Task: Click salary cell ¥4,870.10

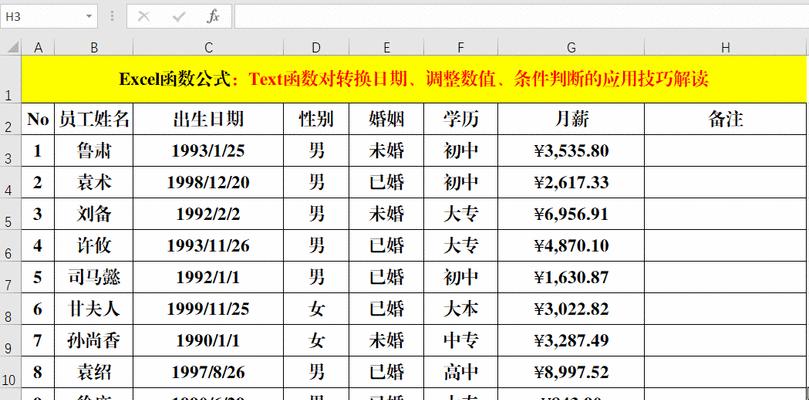Action: [x=571, y=246]
